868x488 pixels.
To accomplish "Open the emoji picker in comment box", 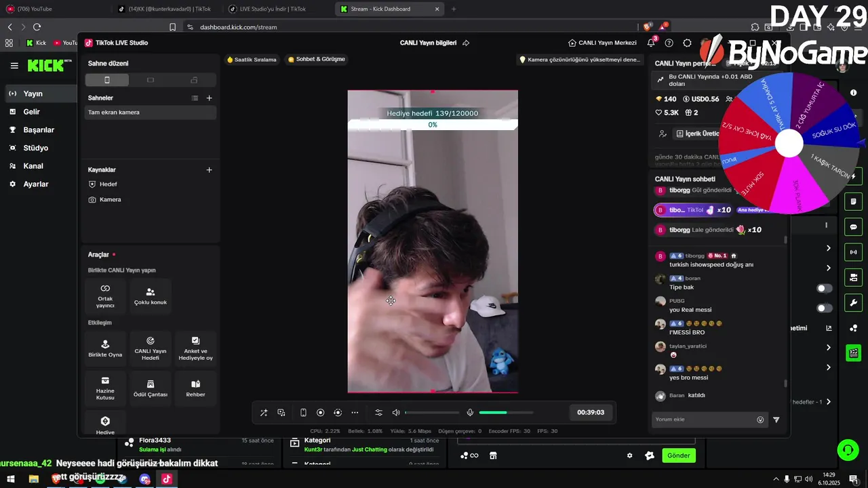I will (760, 420).
